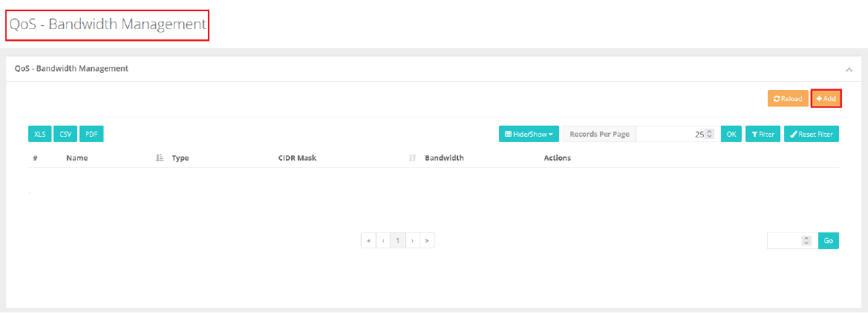Screen dimensions: 868x313
Task: Export table as CSV
Action: pos(65,135)
